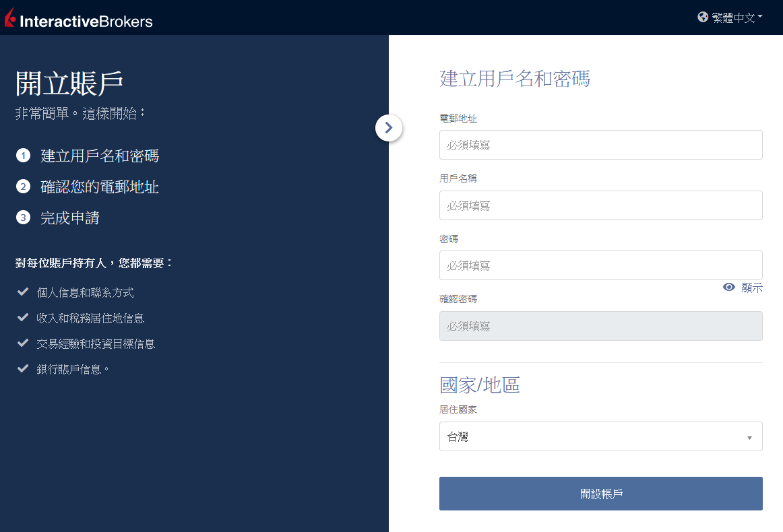Screen dimensions: 783x532
Task: Focus the 用戶名稱 input field
Action: click(x=601, y=205)
